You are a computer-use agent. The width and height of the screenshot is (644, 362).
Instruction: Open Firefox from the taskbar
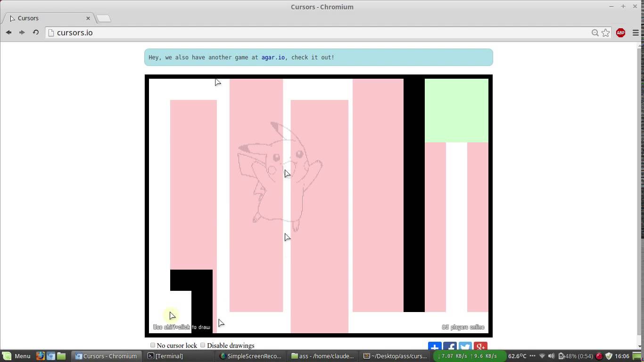(40, 356)
